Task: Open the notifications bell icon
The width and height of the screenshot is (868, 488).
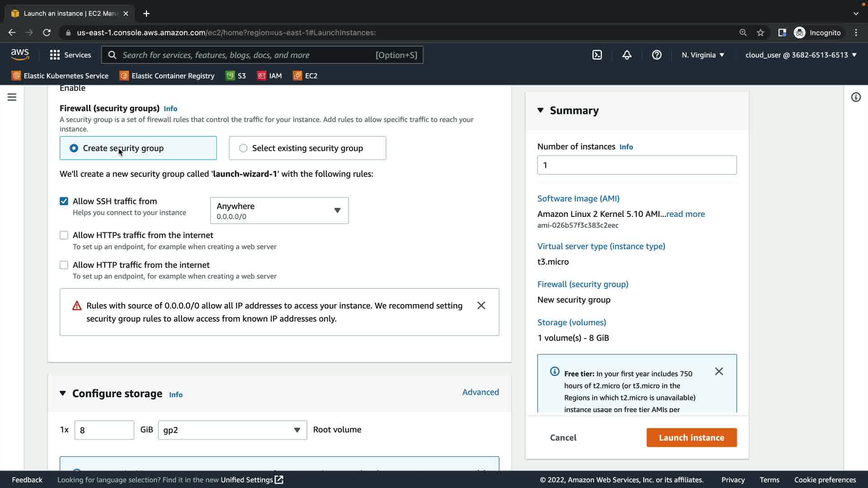Action: 627,55
